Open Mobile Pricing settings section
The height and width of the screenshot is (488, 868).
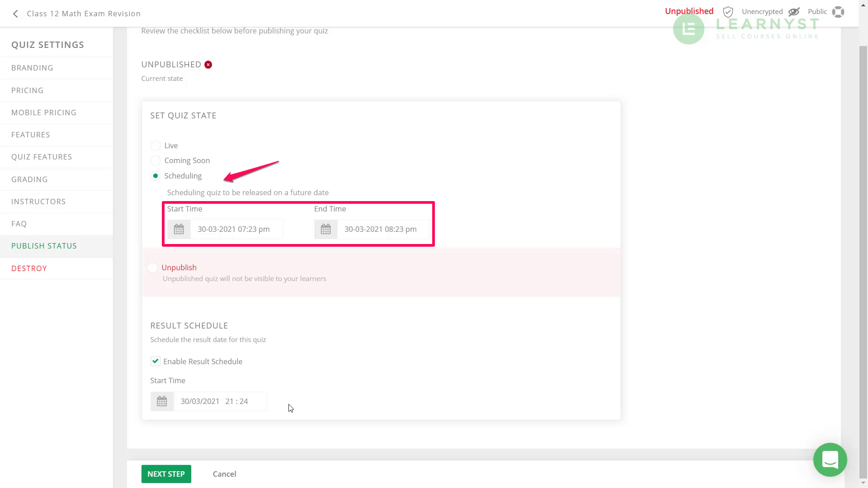57,113
